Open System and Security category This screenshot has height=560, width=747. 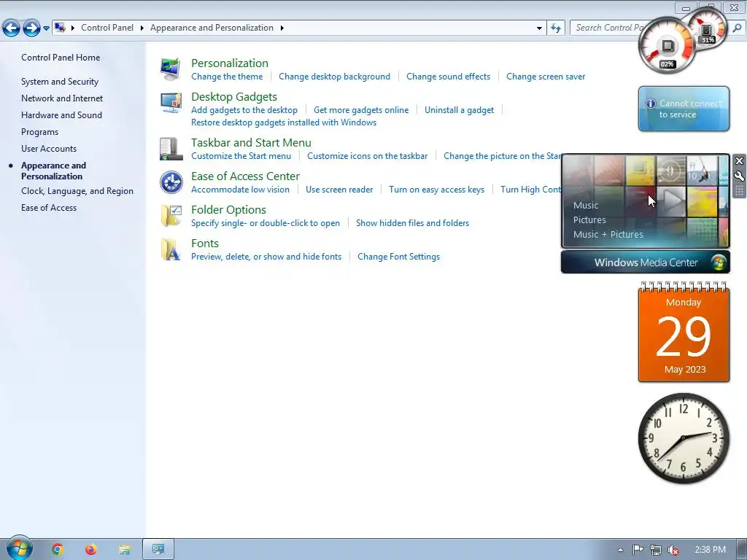coord(60,82)
